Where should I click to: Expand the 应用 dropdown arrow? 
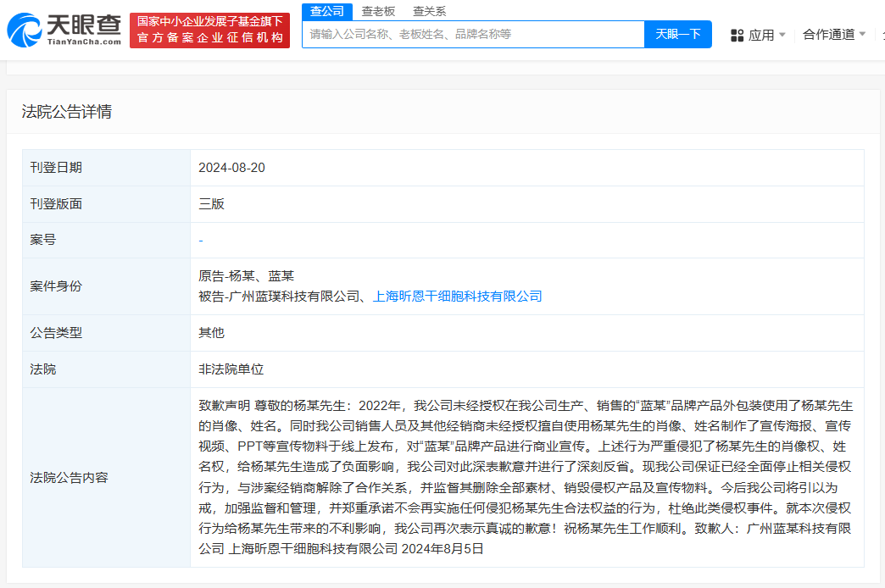click(782, 35)
